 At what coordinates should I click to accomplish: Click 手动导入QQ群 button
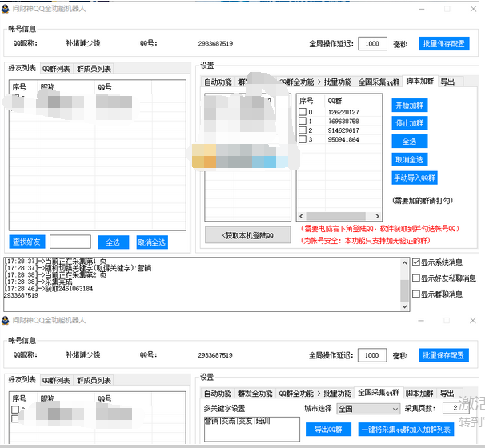[415, 178]
